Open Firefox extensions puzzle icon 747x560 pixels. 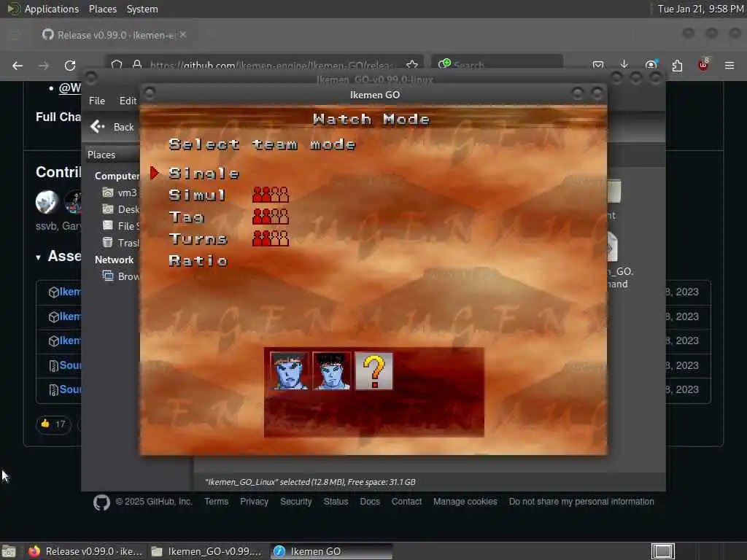677,65
